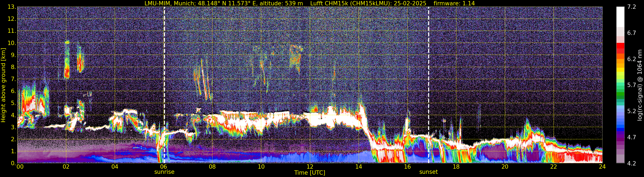The height and width of the screenshot is (177, 644).
Task: Click the colorbar tick label '6.7'
Action: (632, 33)
